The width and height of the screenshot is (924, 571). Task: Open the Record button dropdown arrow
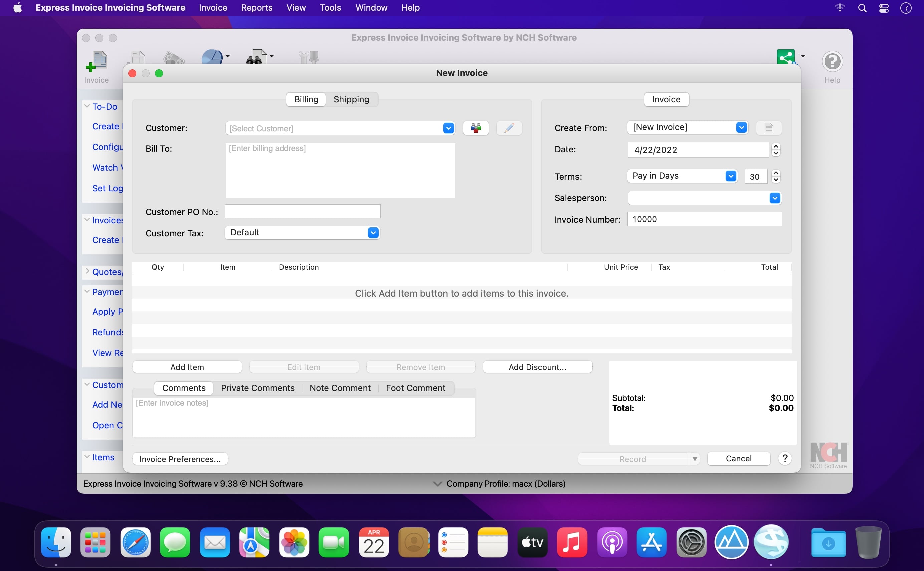[695, 459]
